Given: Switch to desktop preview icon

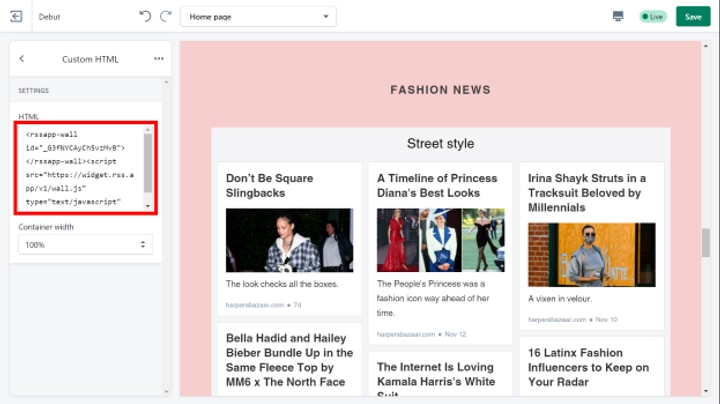Looking at the screenshot, I should [618, 17].
